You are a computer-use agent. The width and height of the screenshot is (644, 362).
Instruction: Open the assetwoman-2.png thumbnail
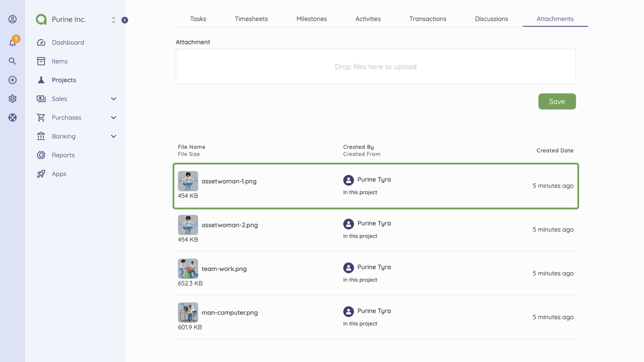188,225
